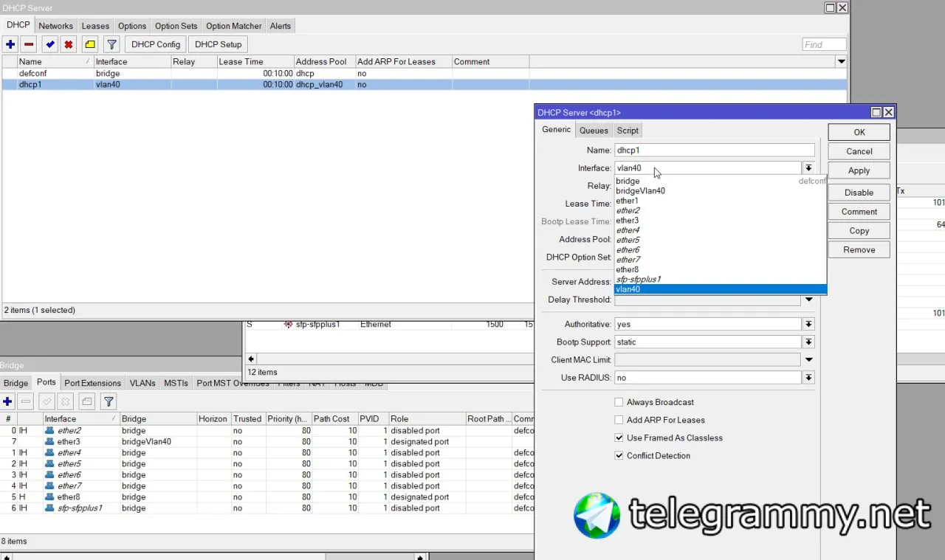Click the ether6 port icon in Bridge Ports list
Screen dimensions: 945x560
pos(49,475)
